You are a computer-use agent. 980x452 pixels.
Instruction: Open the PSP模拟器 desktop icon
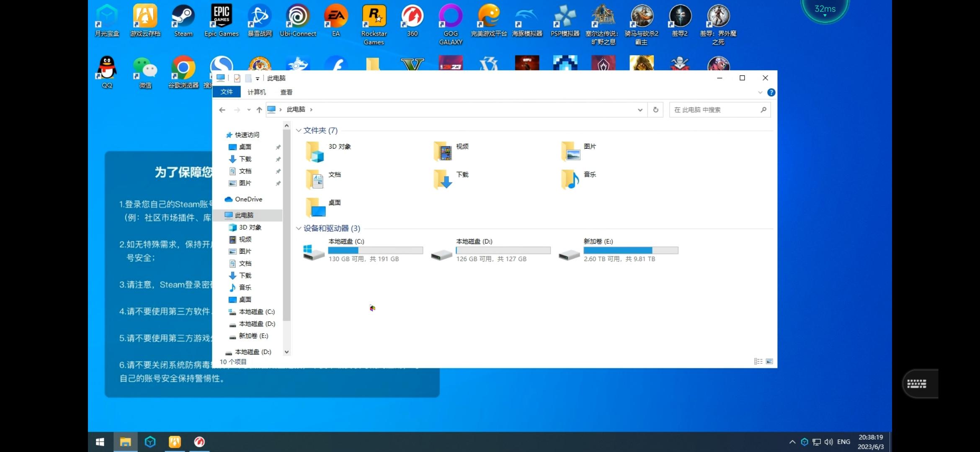click(565, 20)
